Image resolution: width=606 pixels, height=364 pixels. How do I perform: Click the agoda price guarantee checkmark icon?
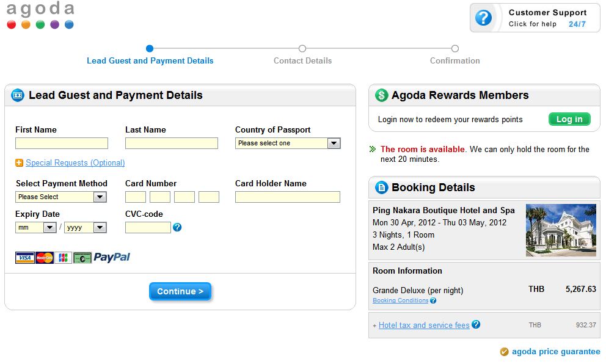[x=505, y=352]
